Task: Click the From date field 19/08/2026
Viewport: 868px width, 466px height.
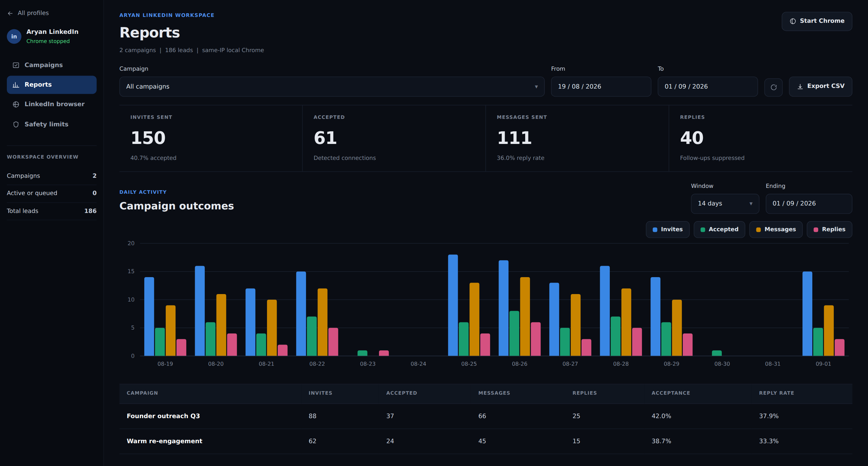Action: coord(601,87)
